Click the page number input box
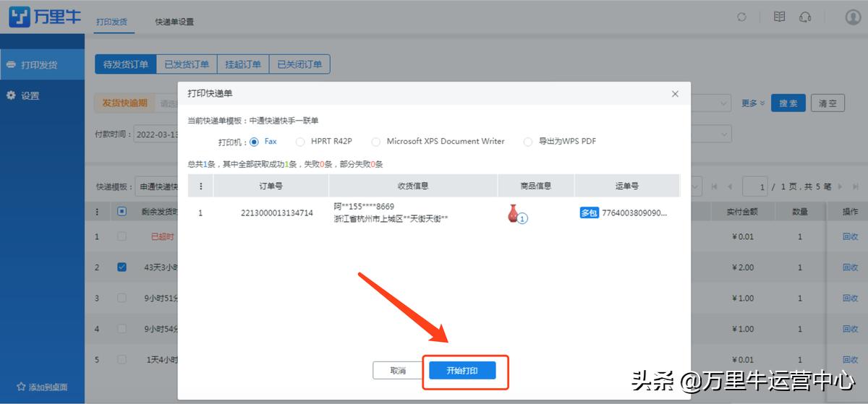Image resolution: width=868 pixels, height=404 pixels. point(755,186)
